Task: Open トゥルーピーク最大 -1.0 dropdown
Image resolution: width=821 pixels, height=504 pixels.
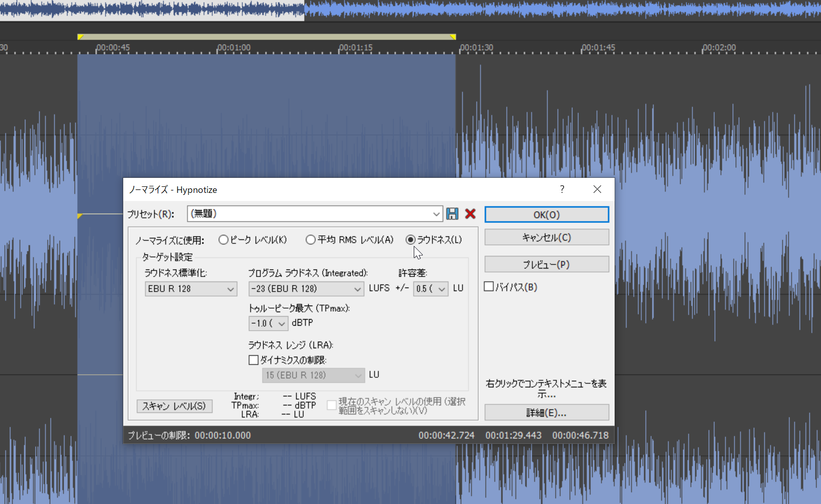Action: pyautogui.click(x=268, y=323)
